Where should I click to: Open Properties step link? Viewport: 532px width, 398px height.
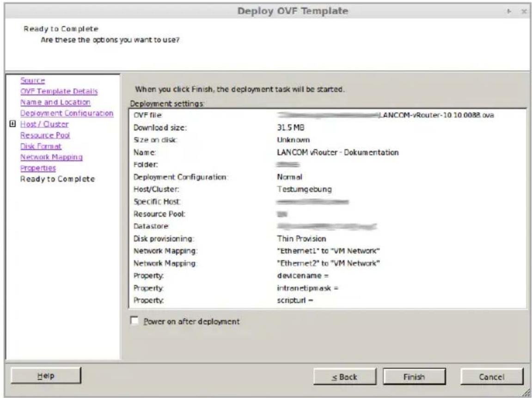(38, 168)
